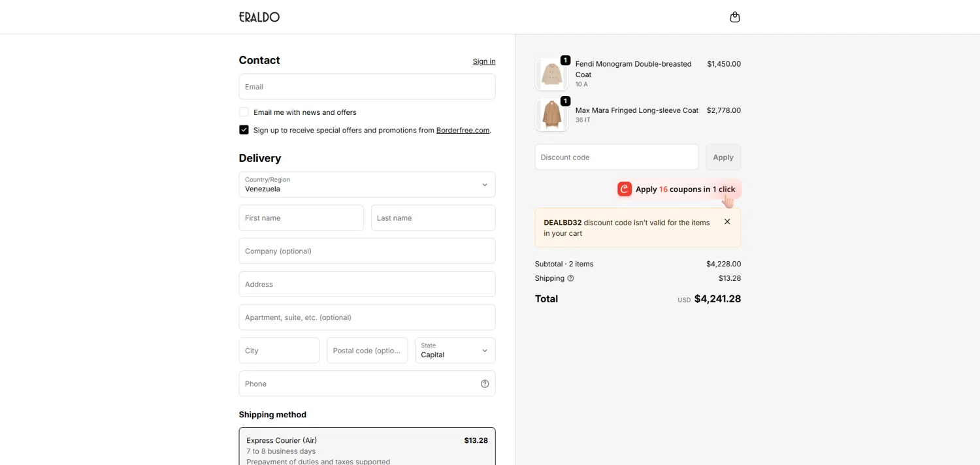Screen dimensions: 980x465
Task: Click the $1,450.00 price
Action: tap(724, 64)
